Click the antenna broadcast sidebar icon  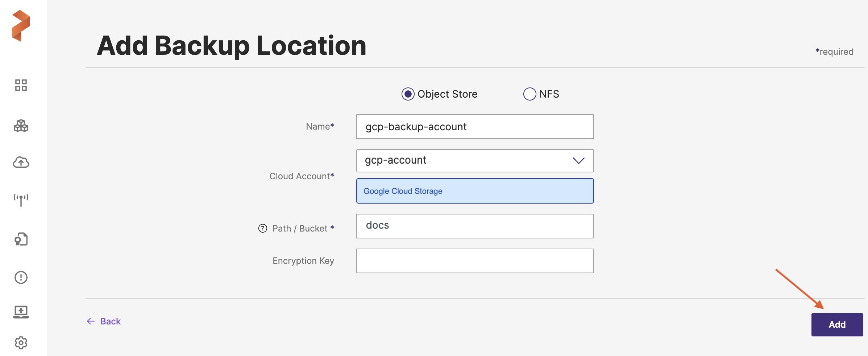[x=21, y=200]
